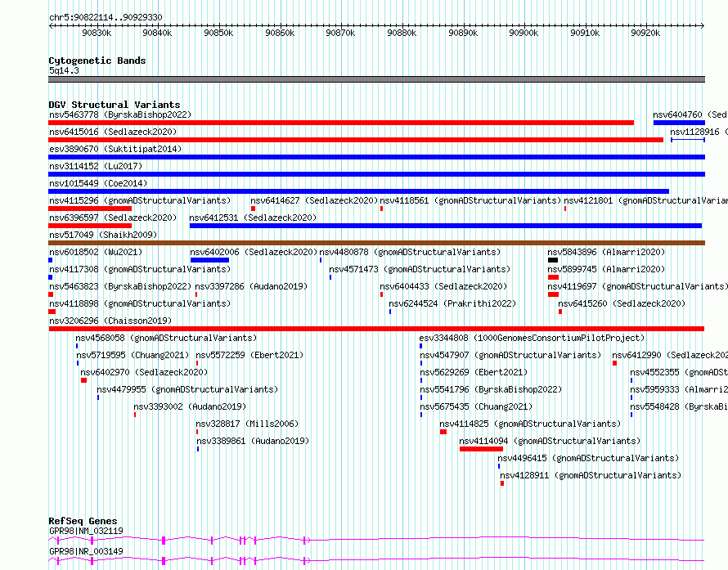Open variant nsv6404760 blue bar

(x=679, y=123)
